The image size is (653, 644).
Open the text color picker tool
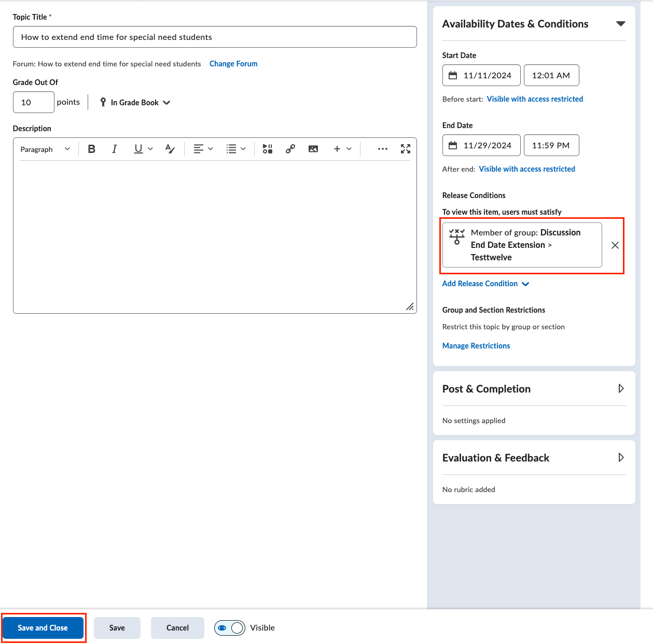170,149
